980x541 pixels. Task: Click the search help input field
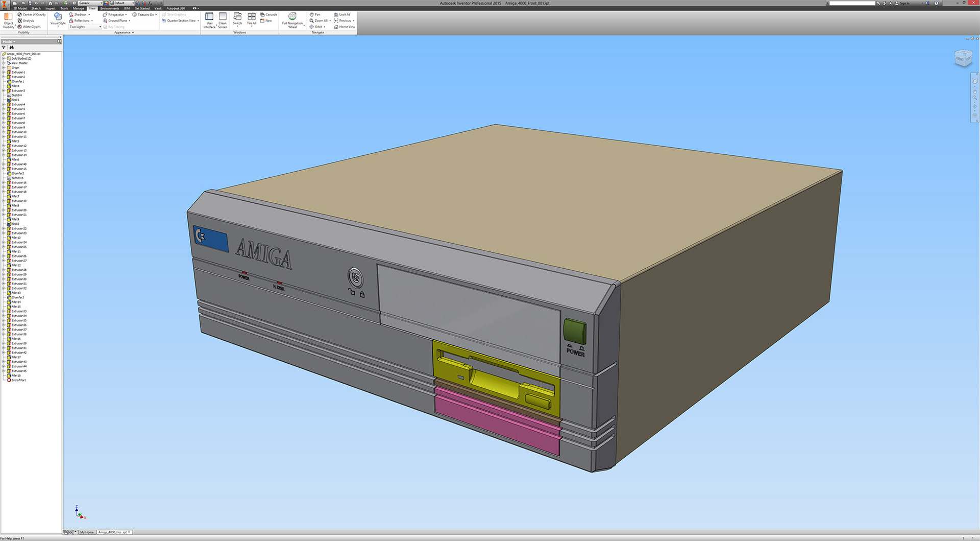coord(852,3)
